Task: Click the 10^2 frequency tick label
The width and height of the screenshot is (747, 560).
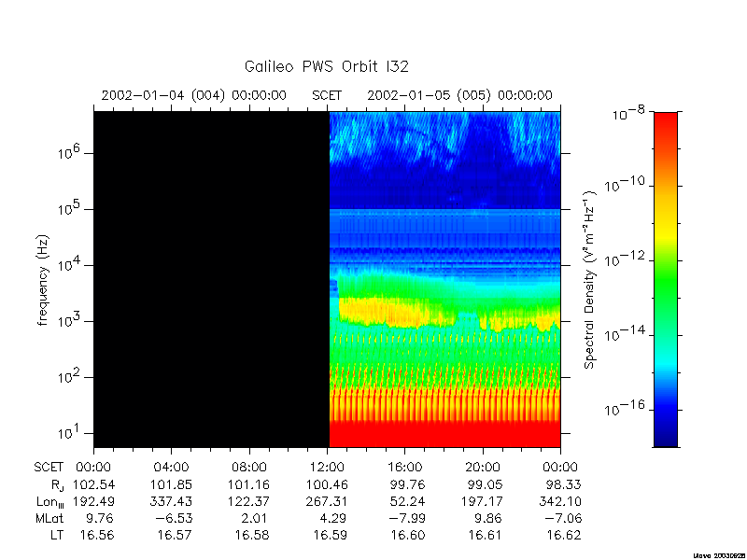Action: 69,377
